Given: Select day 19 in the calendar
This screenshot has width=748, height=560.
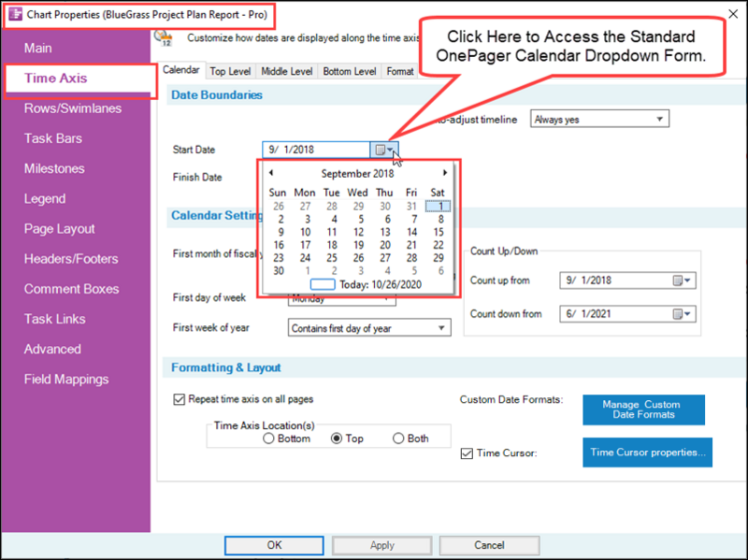Looking at the screenshot, I should (x=358, y=245).
